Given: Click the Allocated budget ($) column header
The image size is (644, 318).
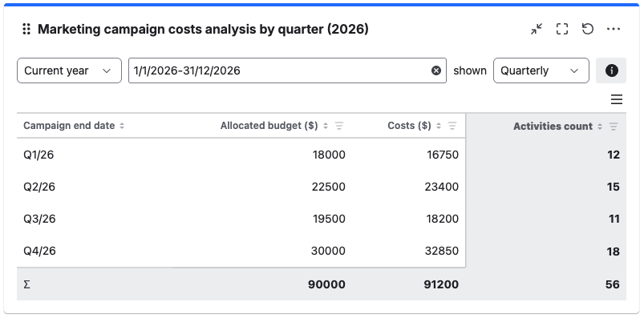Looking at the screenshot, I should 269,126.
